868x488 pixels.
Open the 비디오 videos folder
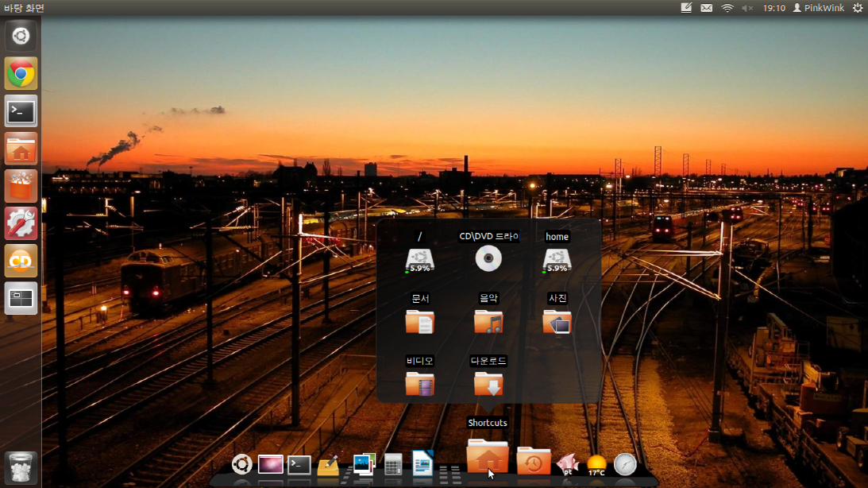419,384
